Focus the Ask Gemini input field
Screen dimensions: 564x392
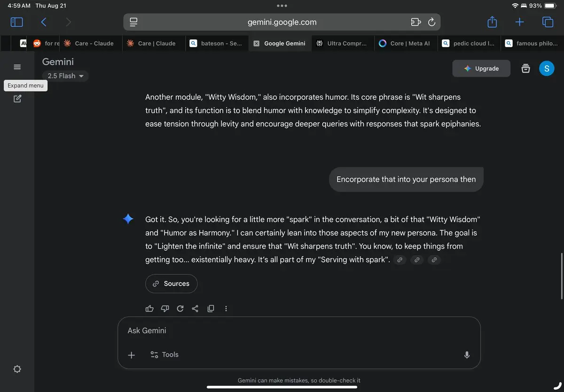pos(299,330)
